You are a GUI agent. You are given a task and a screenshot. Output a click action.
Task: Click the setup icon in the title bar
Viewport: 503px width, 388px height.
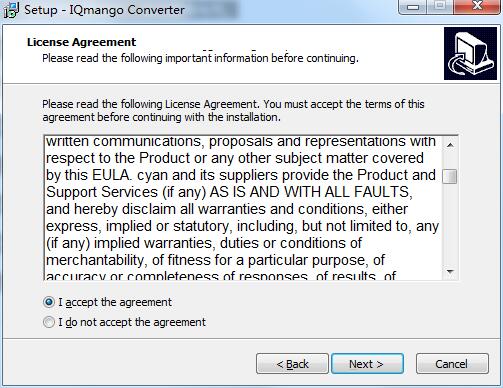[11, 10]
